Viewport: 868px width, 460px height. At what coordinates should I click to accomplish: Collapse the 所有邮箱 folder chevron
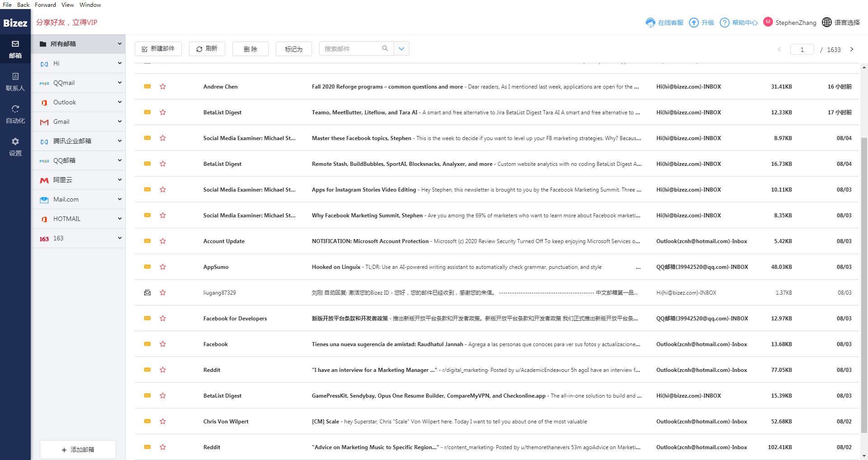tap(120, 44)
